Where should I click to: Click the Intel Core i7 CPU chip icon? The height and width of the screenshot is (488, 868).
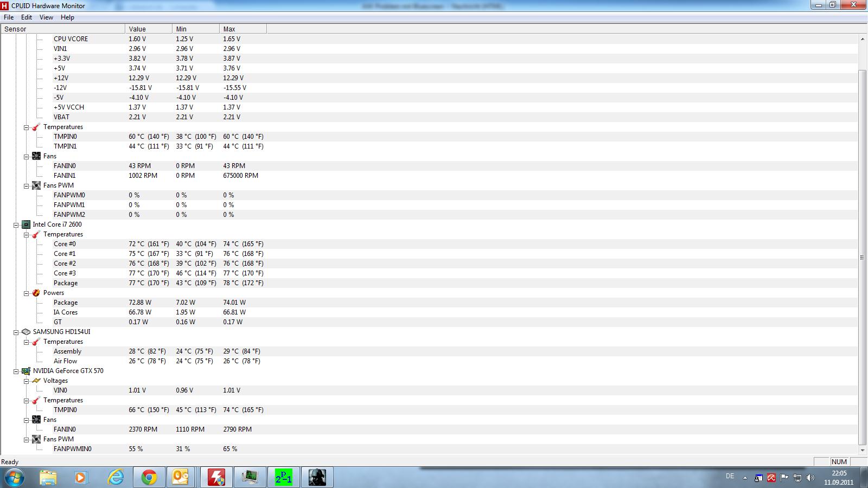tap(25, 224)
